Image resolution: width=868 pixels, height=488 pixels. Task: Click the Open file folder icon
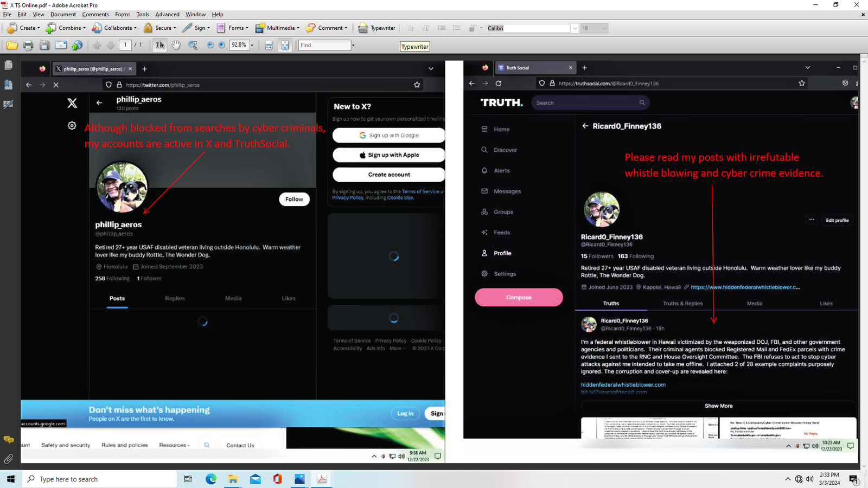click(x=11, y=46)
